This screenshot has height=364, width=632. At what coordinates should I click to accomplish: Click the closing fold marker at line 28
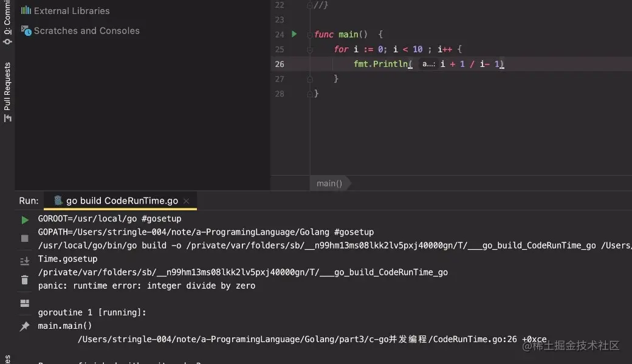pyautogui.click(x=310, y=94)
